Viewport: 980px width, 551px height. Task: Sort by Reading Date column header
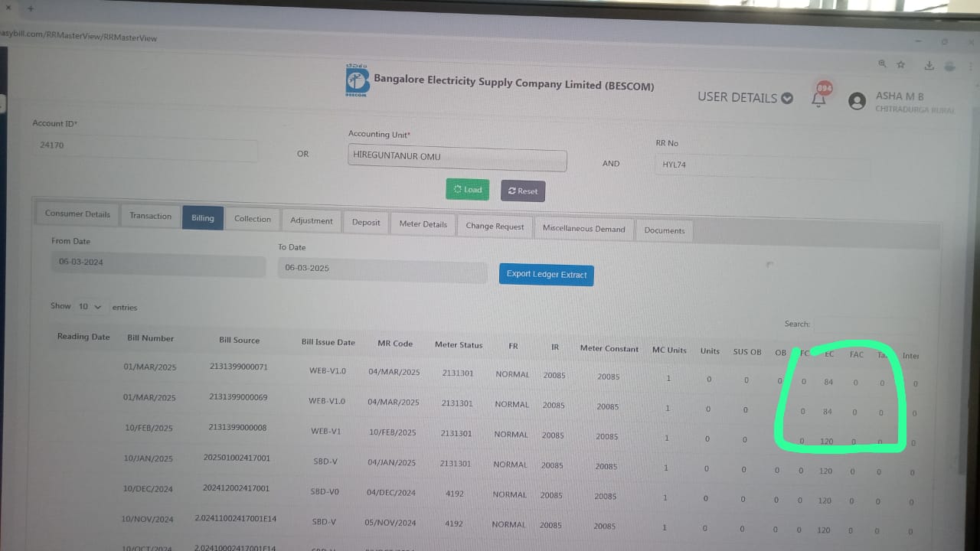pos(83,337)
